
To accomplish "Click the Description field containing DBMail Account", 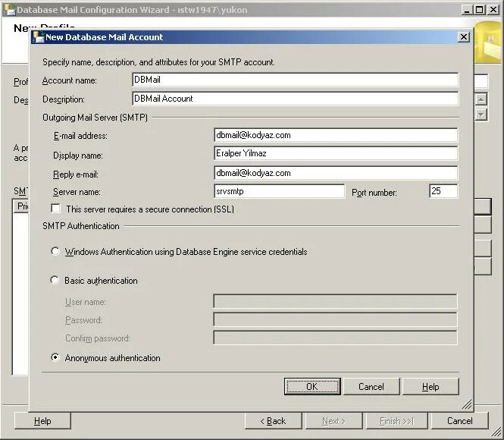I will coord(295,99).
